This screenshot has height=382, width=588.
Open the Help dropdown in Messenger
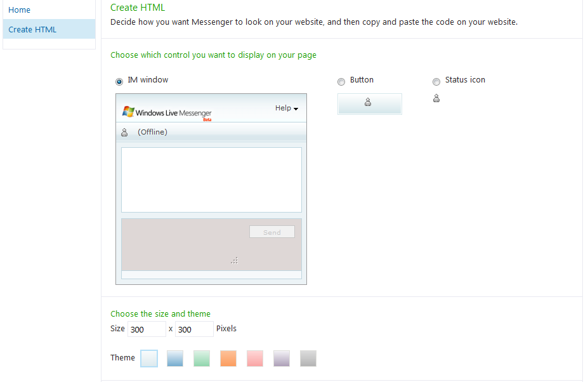286,109
